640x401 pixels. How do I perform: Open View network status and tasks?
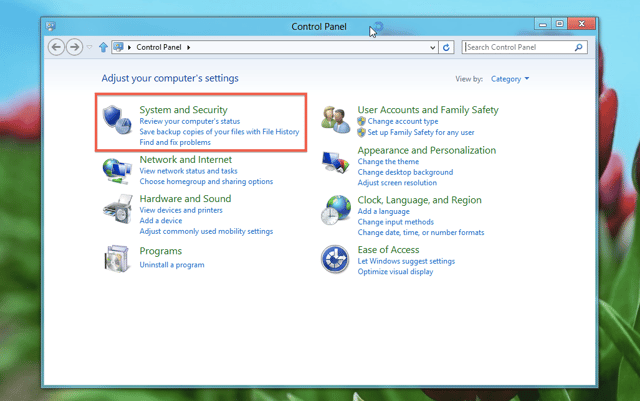[x=188, y=171]
